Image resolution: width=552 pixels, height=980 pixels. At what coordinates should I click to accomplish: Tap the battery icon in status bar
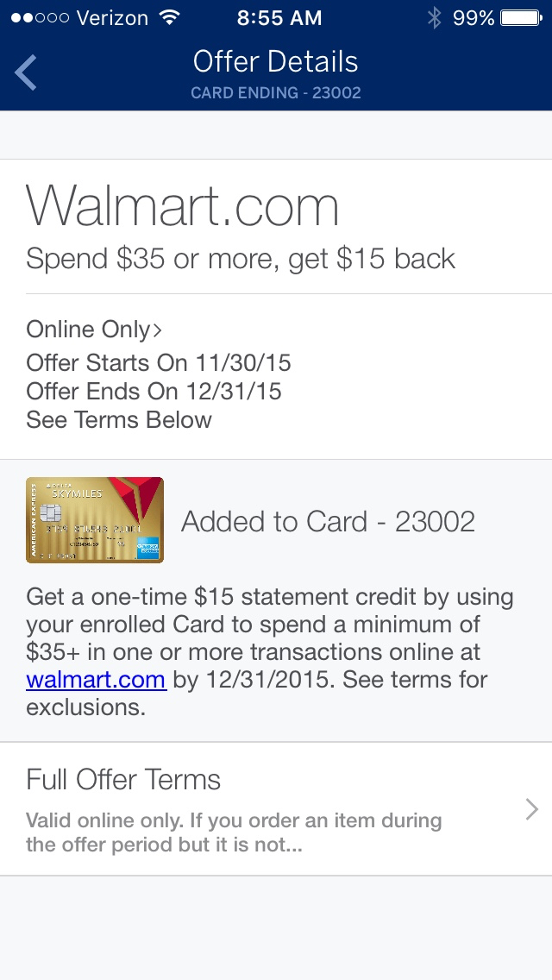click(x=520, y=17)
